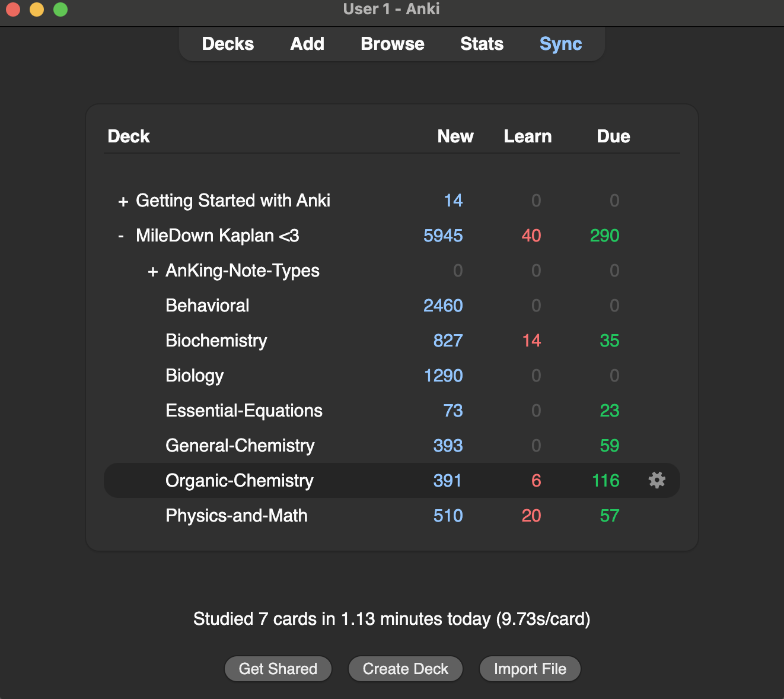Click the Get Shared button
The width and height of the screenshot is (784, 699).
click(x=278, y=669)
